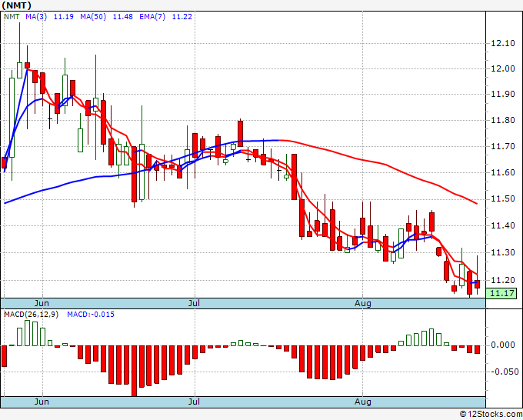This screenshot has width=523, height=420.
Task: Click the green 11.17 current price tag
Action: 501,294
